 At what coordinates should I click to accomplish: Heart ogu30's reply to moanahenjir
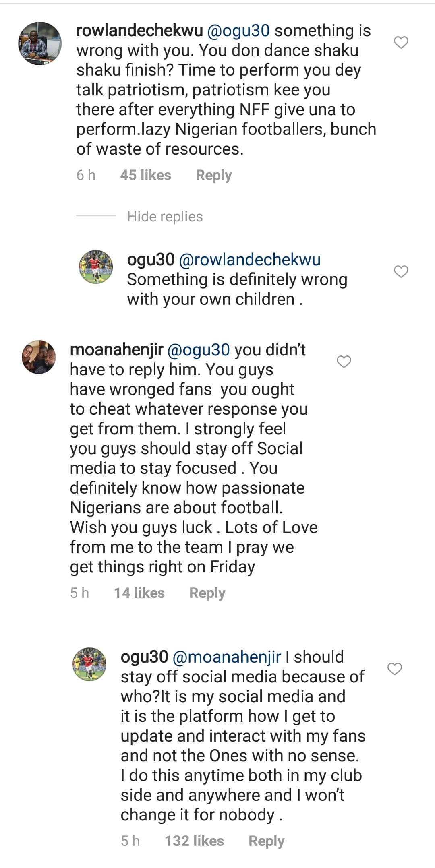pos(394,669)
